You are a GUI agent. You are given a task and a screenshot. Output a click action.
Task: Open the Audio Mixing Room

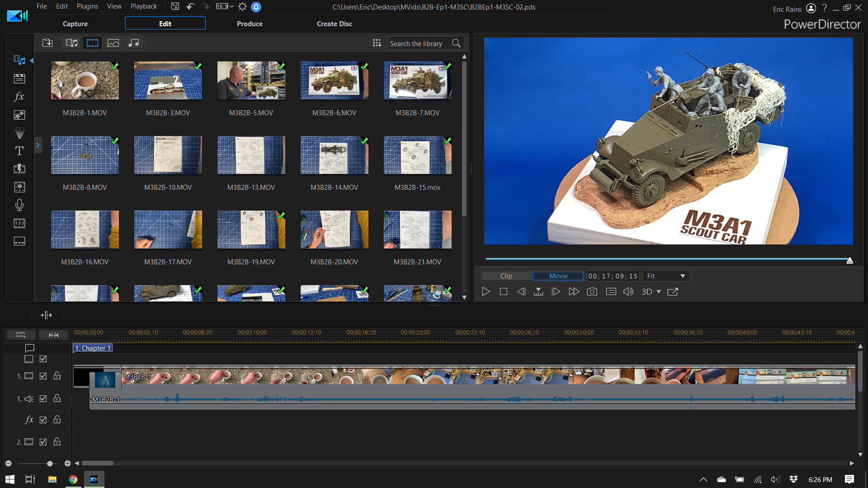coord(19,187)
